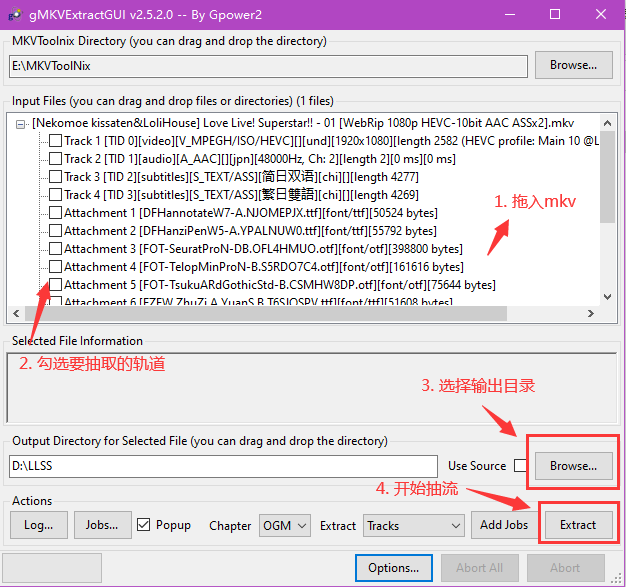This screenshot has width=626, height=587.
Task: Click Browse for MKVToolNix directory
Action: [x=573, y=65]
